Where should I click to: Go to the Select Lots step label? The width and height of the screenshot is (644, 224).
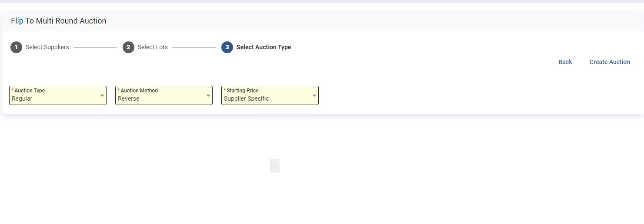coord(153,47)
